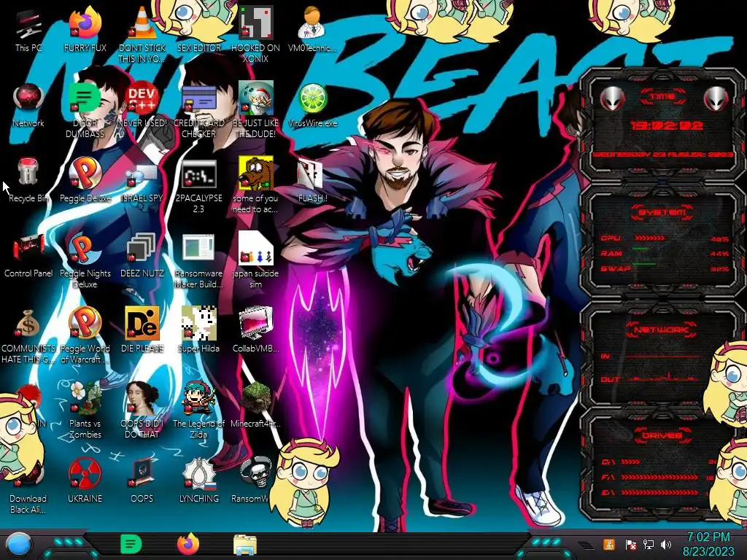Click the CPU usage bar in widget

click(x=649, y=238)
